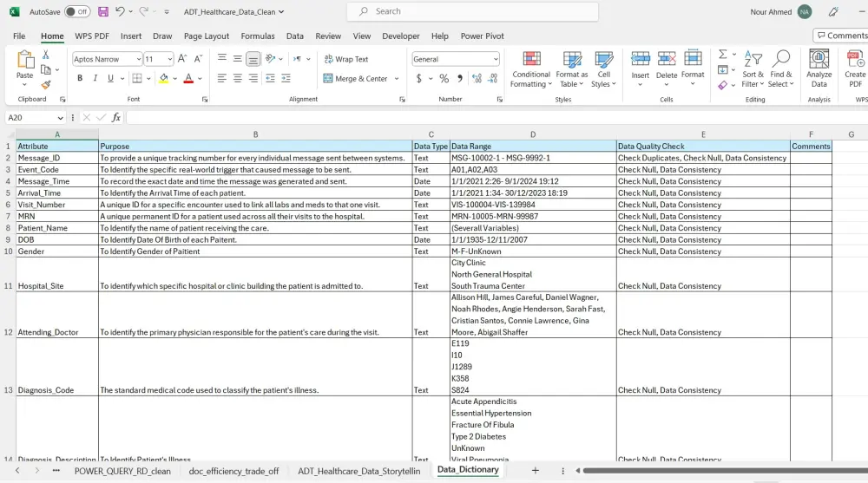
Task: Click the Delete cells button
Action: pos(667,68)
